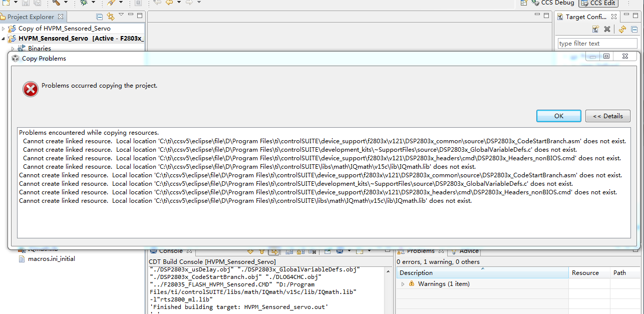
Task: Collapse All in Project Explorer toolbar
Action: (x=100, y=17)
